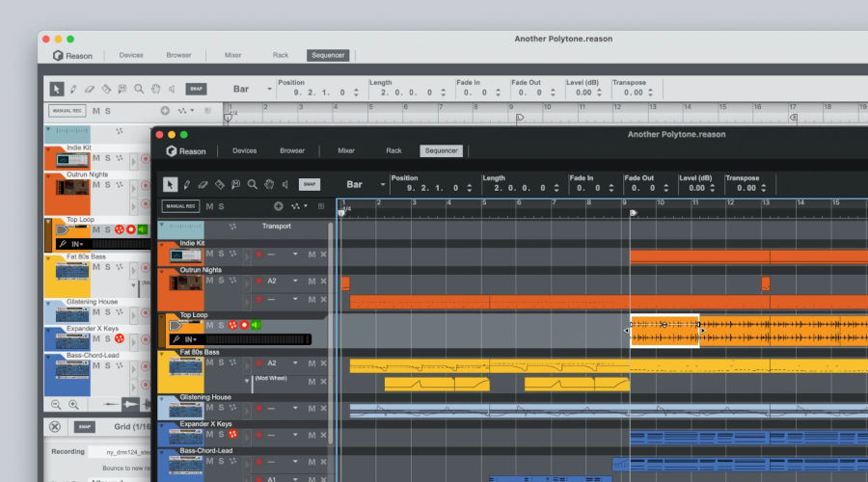Viewport: 868px width, 482px height.
Task: Click the lane grid icon in front window
Action: click(321, 206)
